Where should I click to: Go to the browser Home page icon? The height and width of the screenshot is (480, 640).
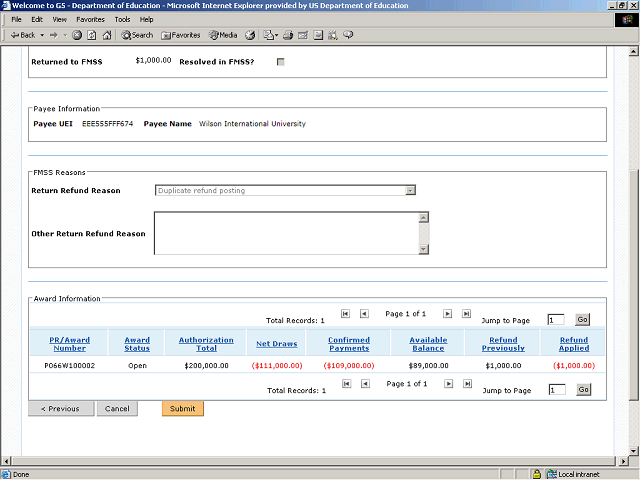click(x=106, y=35)
